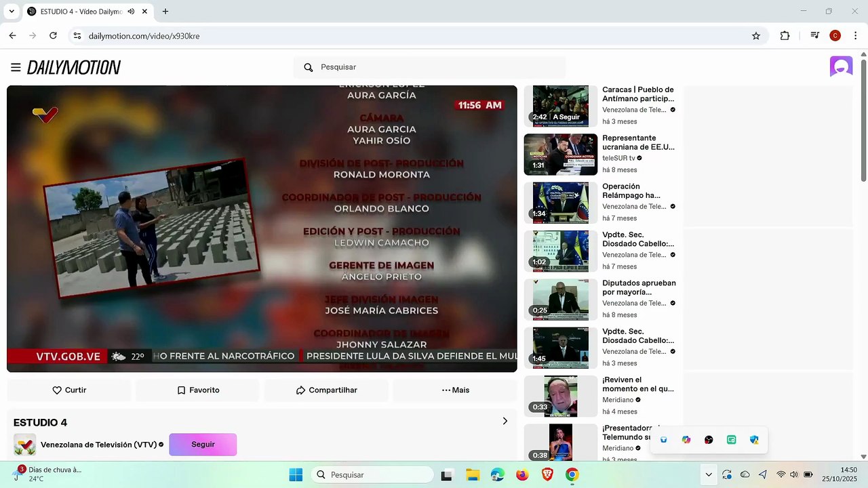868x488 pixels.
Task: Launch Brave browser from the taskbar
Action: point(547,475)
